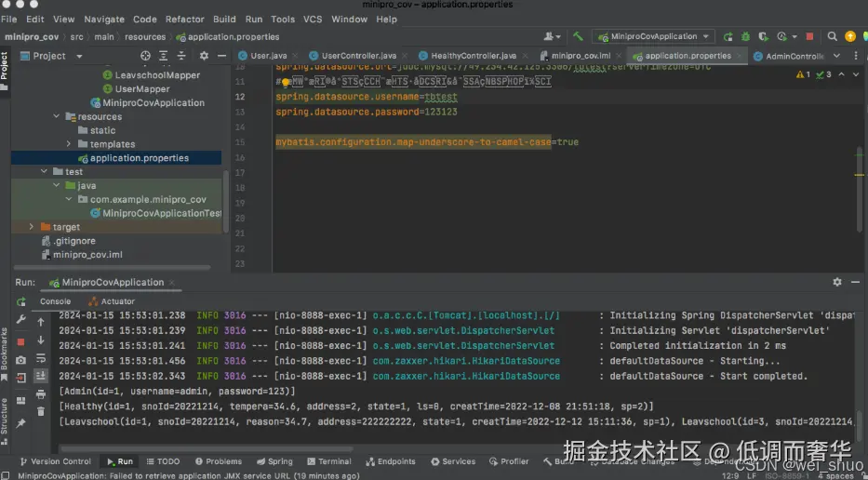Collapse com.example.minipro_cov package
The image size is (868, 480).
pos(69,199)
